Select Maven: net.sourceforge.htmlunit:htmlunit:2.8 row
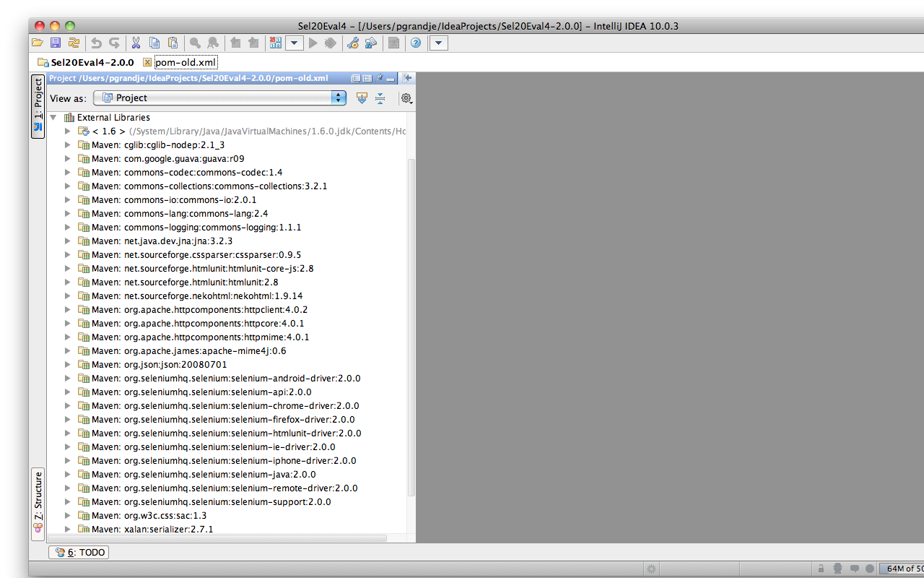This screenshot has width=924, height=578. pyautogui.click(x=178, y=282)
